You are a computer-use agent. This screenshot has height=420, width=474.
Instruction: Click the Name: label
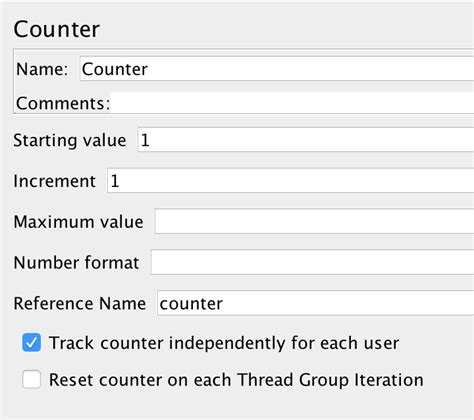click(42, 69)
